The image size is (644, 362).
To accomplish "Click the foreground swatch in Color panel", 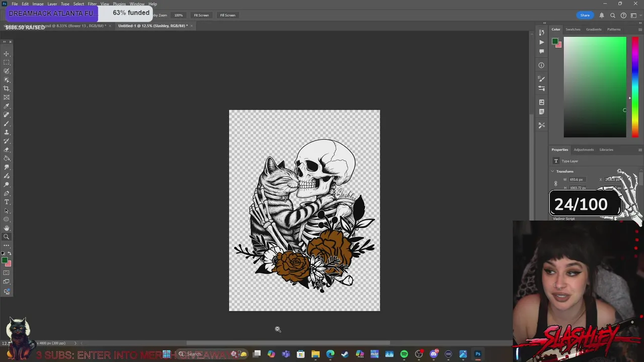I will tap(555, 41).
